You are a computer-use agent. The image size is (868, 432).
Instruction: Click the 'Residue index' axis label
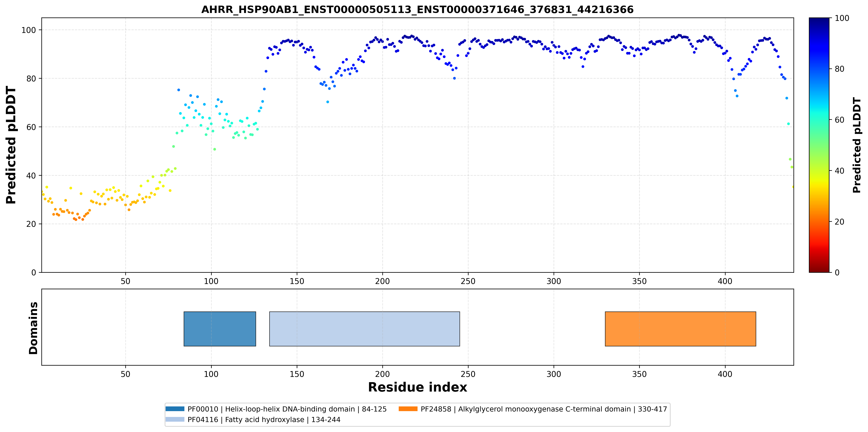pyautogui.click(x=418, y=387)
